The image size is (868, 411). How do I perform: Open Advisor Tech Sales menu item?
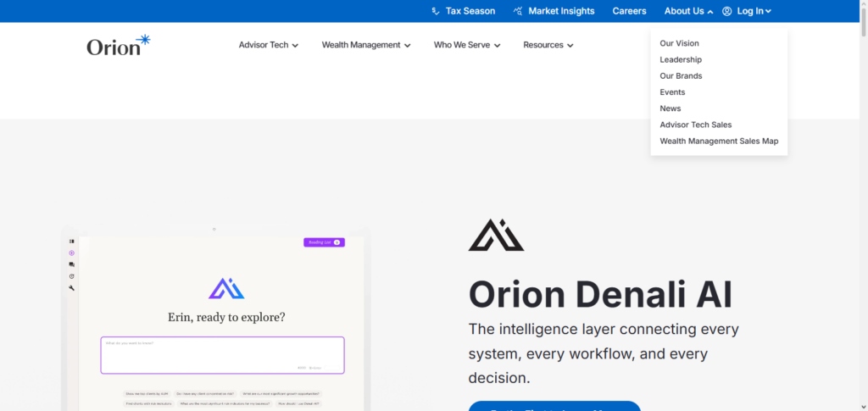click(x=696, y=125)
